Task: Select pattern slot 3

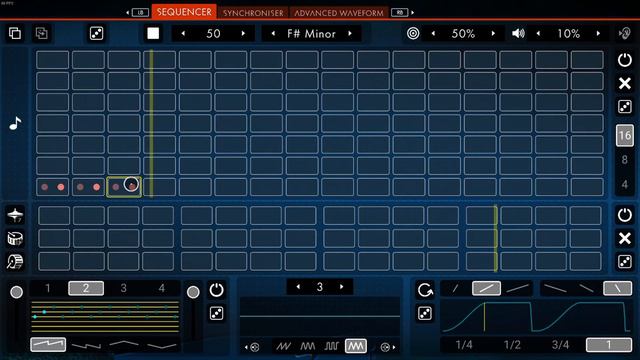Action: click(x=124, y=288)
